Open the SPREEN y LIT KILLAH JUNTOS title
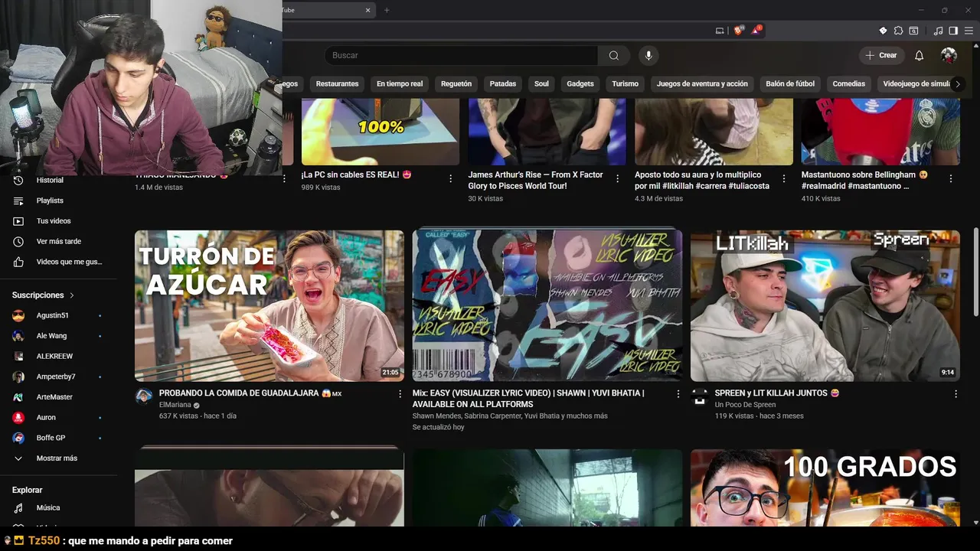This screenshot has height=551, width=980. point(776,393)
